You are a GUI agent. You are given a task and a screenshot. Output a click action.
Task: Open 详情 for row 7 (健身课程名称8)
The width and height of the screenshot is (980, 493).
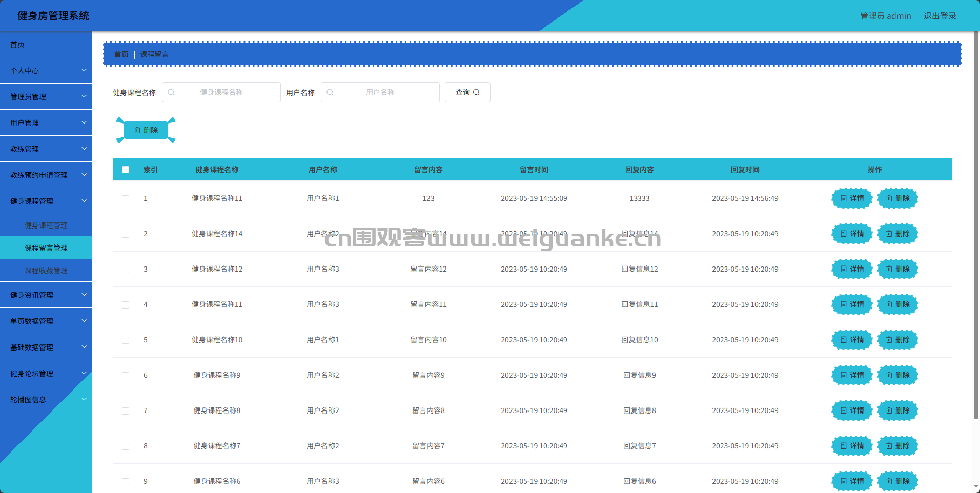click(852, 410)
